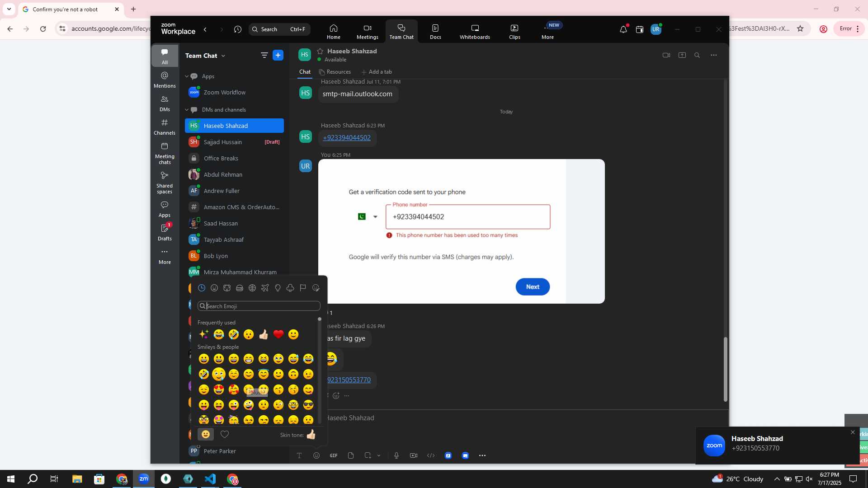Click the blue new chat plus button
This screenshot has width=868, height=488.
[278, 55]
